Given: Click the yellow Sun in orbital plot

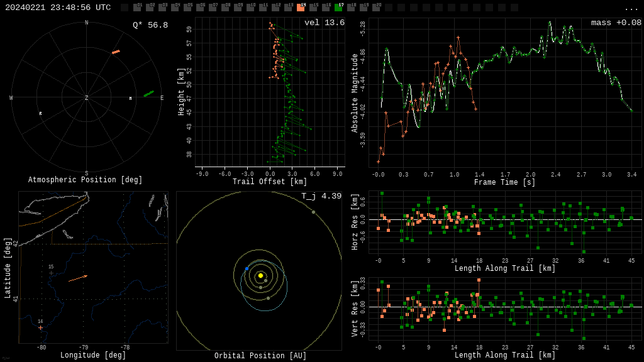Looking at the screenshot, I should pos(260,275).
